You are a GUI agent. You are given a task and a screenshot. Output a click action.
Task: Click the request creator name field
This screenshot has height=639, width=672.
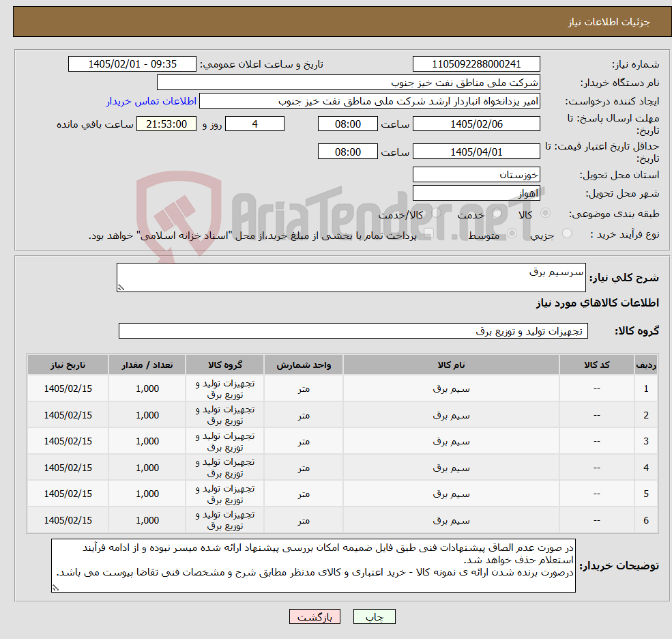(x=369, y=101)
